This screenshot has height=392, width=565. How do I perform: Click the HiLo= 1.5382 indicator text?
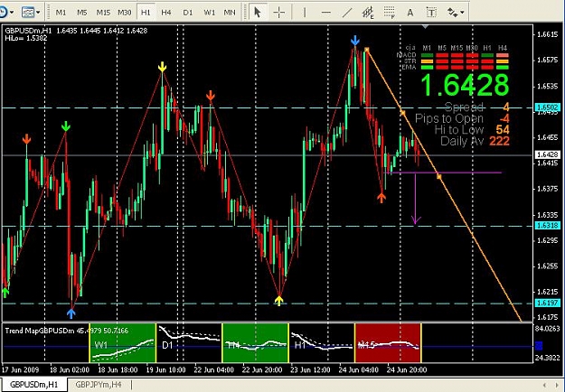point(26,38)
